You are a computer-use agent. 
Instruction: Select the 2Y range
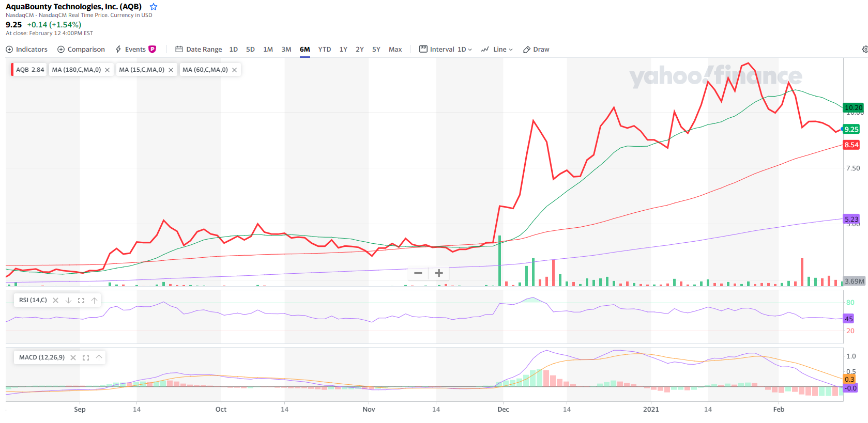(360, 49)
